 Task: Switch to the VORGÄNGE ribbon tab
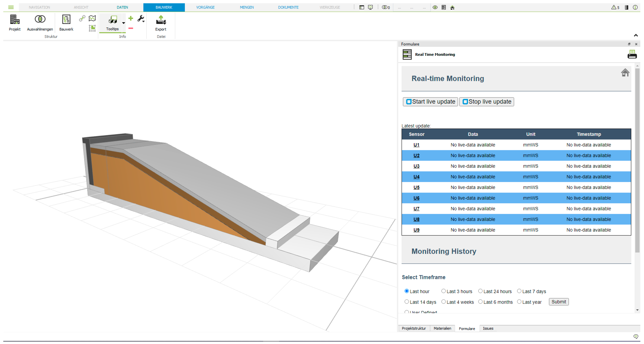pyautogui.click(x=205, y=7)
